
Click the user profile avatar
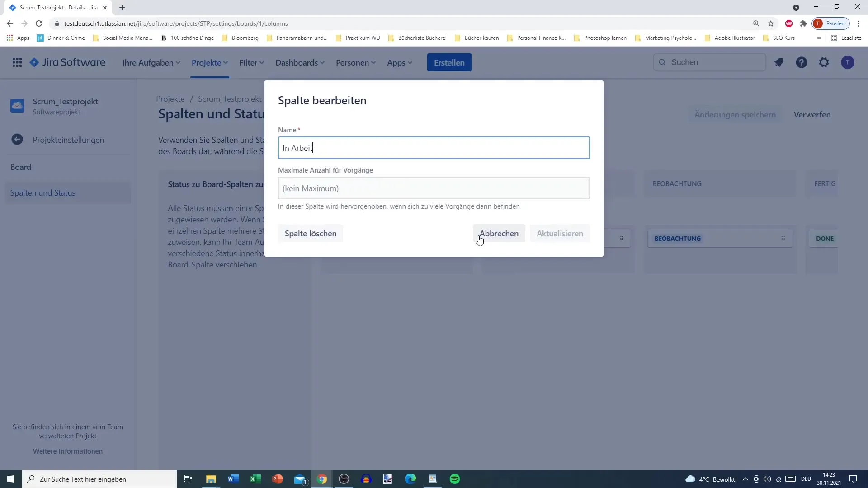847,62
